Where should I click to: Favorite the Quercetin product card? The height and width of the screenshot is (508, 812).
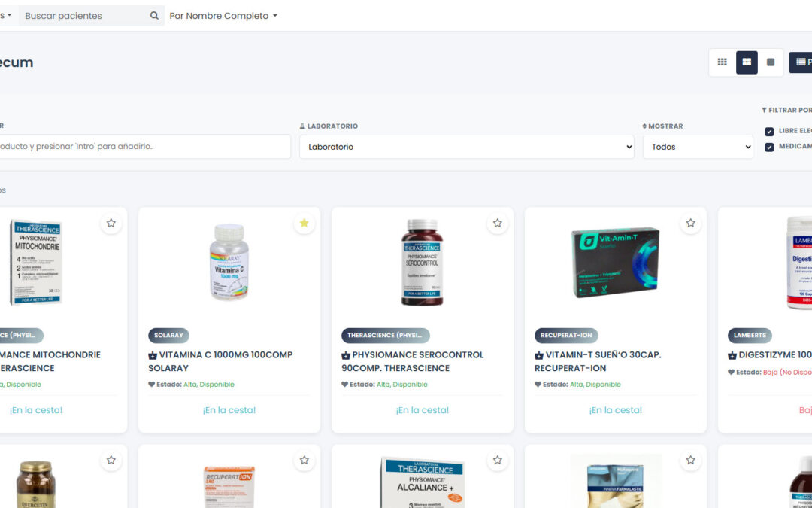coord(111,460)
